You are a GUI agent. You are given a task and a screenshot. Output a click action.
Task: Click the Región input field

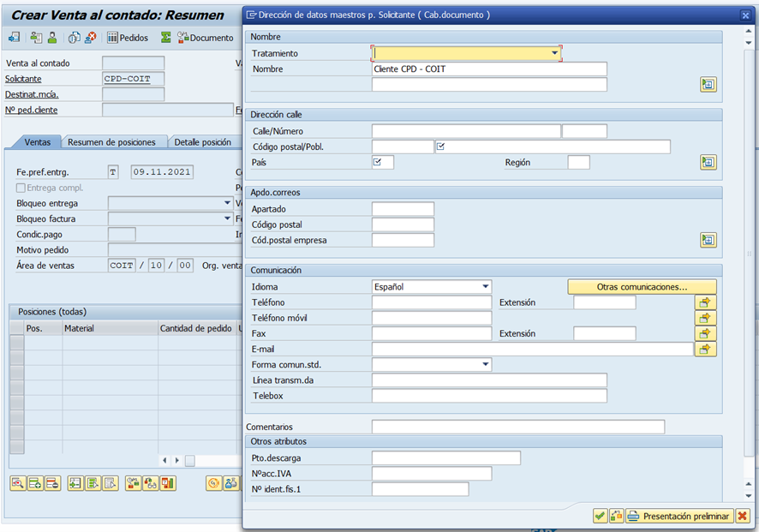(578, 162)
